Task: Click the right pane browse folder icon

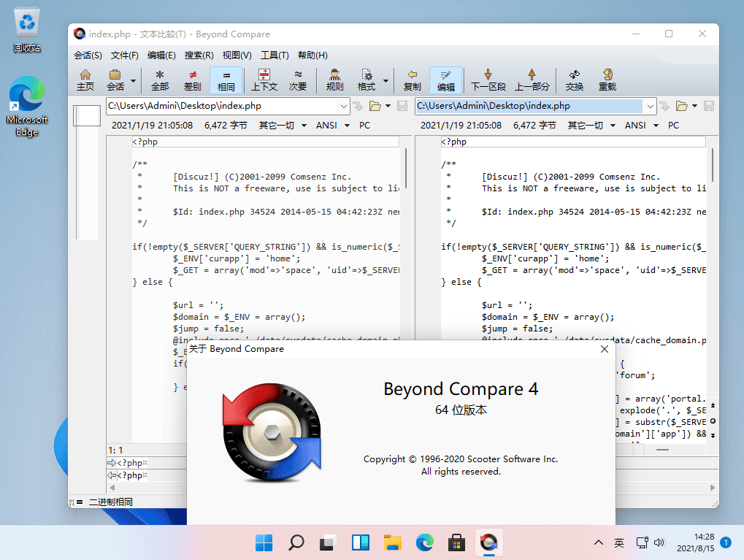Action: tap(682, 106)
